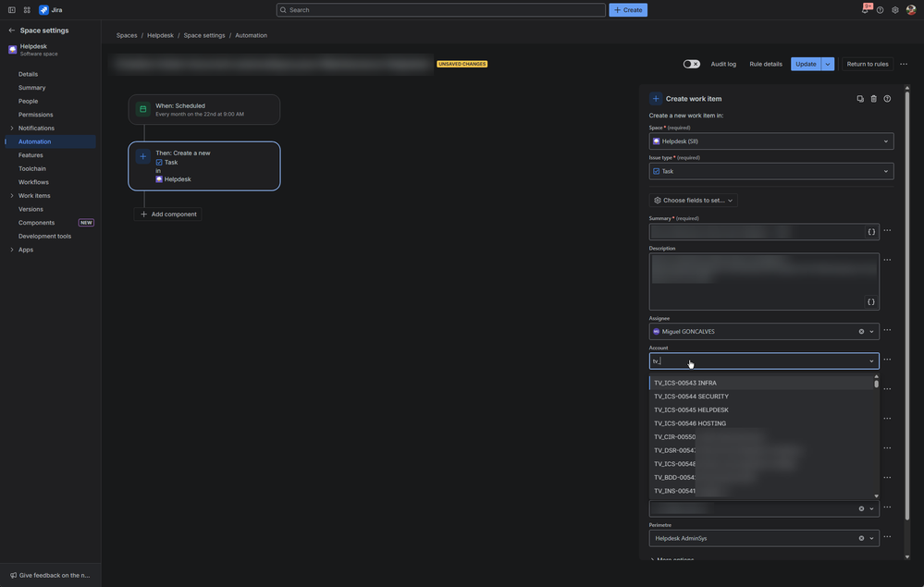Click Return to rules

[x=868, y=64]
